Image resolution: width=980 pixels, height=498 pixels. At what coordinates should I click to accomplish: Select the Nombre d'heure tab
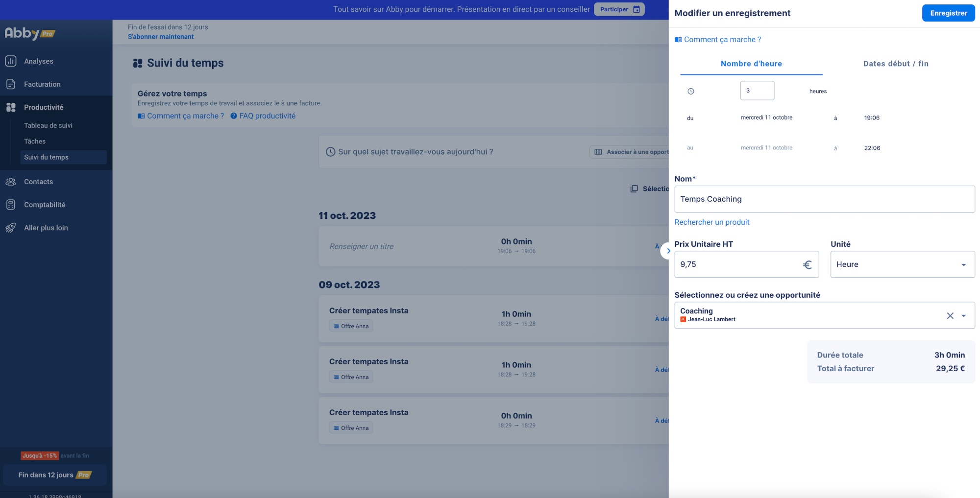click(751, 64)
